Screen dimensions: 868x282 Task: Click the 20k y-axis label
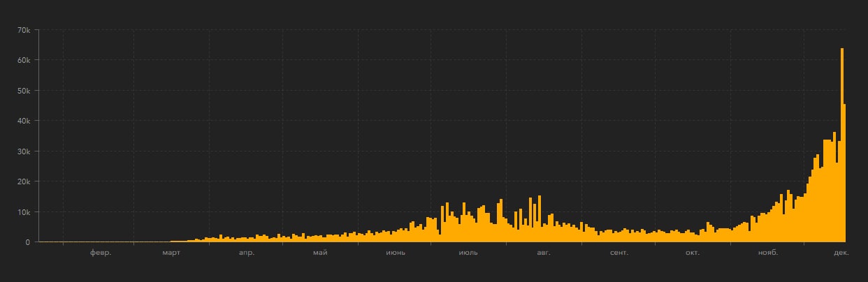point(23,182)
